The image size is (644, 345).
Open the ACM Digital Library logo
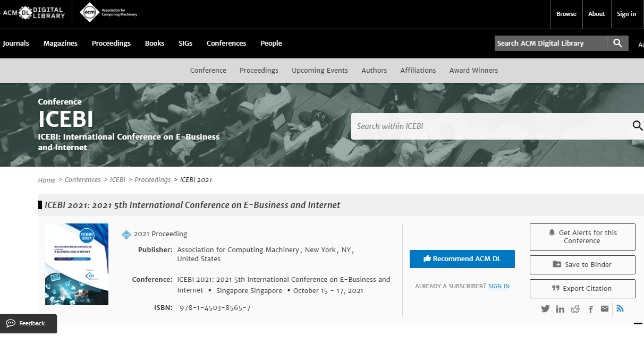33,13
